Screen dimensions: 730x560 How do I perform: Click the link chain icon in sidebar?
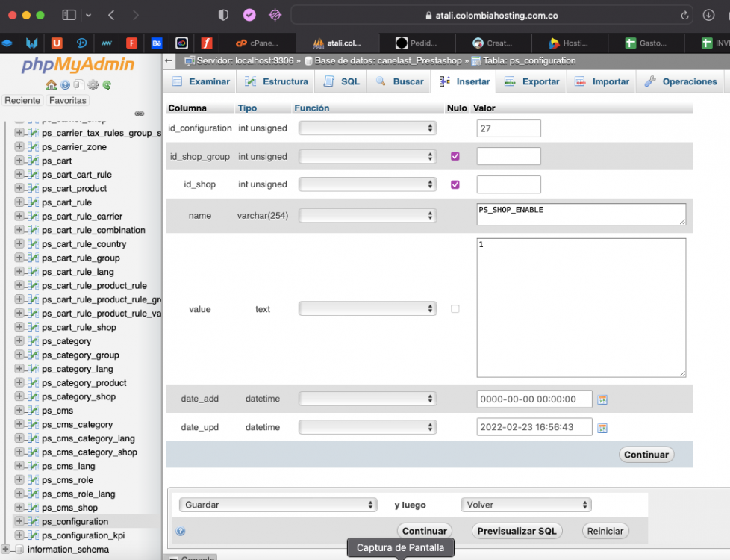click(139, 113)
